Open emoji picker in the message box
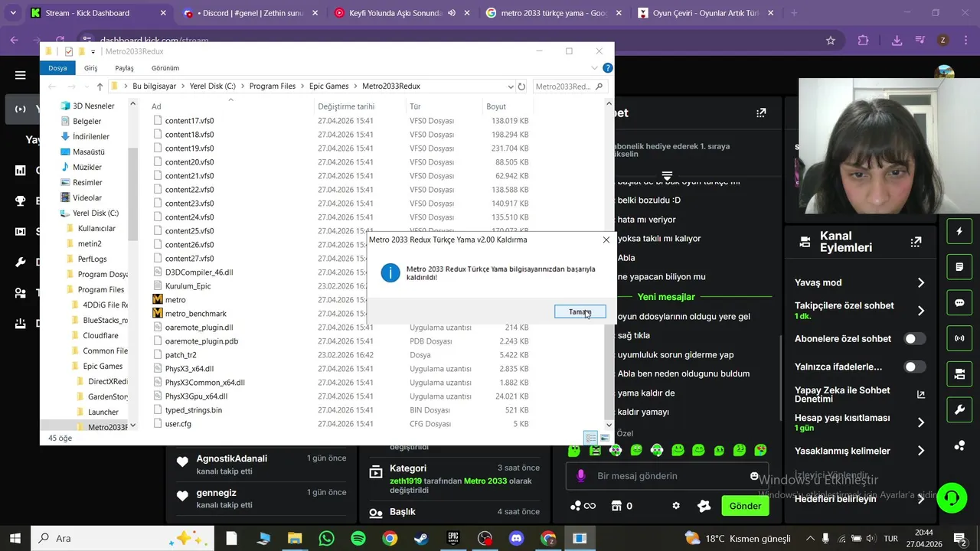 click(x=754, y=476)
